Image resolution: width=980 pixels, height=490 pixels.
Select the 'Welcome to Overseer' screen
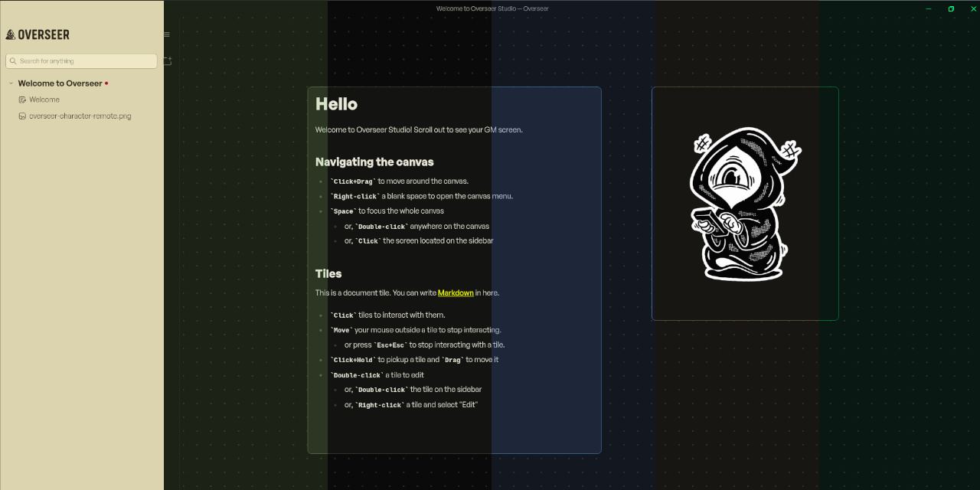(x=60, y=83)
